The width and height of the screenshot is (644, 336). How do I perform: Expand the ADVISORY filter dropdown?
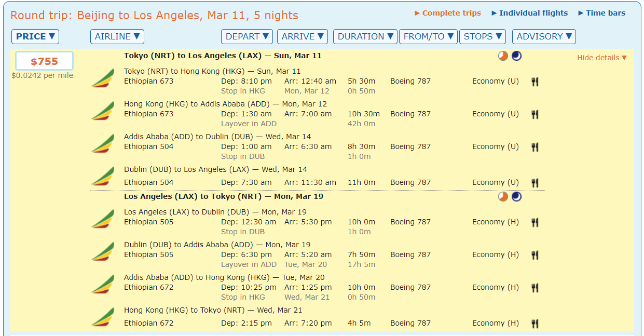pyautogui.click(x=544, y=36)
